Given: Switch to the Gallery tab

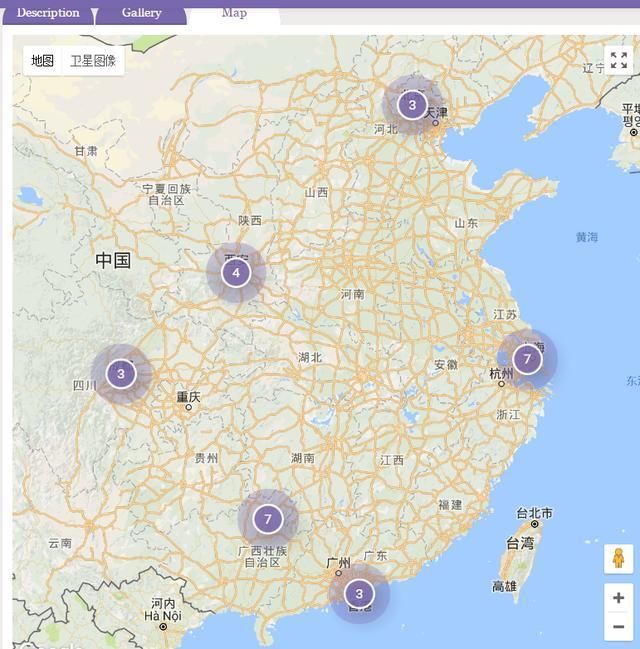Looking at the screenshot, I should pyautogui.click(x=141, y=13).
